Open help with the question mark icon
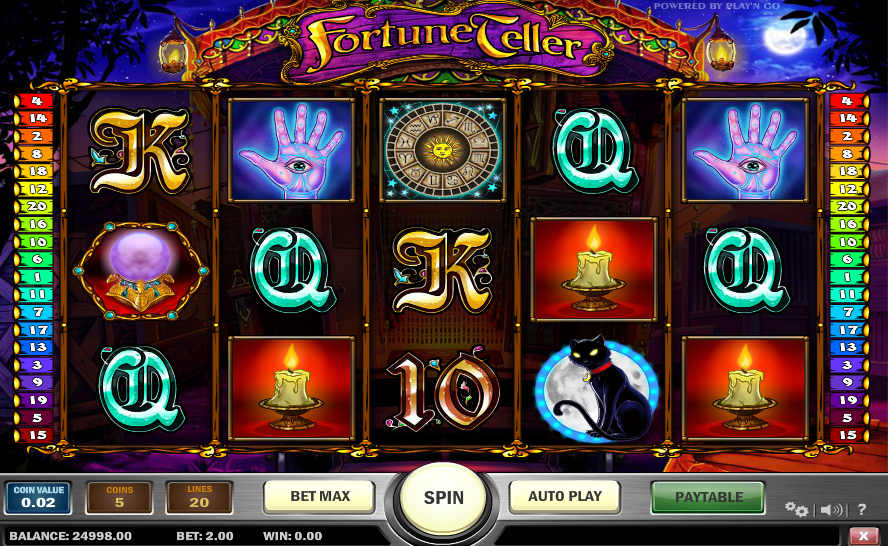 [x=861, y=510]
